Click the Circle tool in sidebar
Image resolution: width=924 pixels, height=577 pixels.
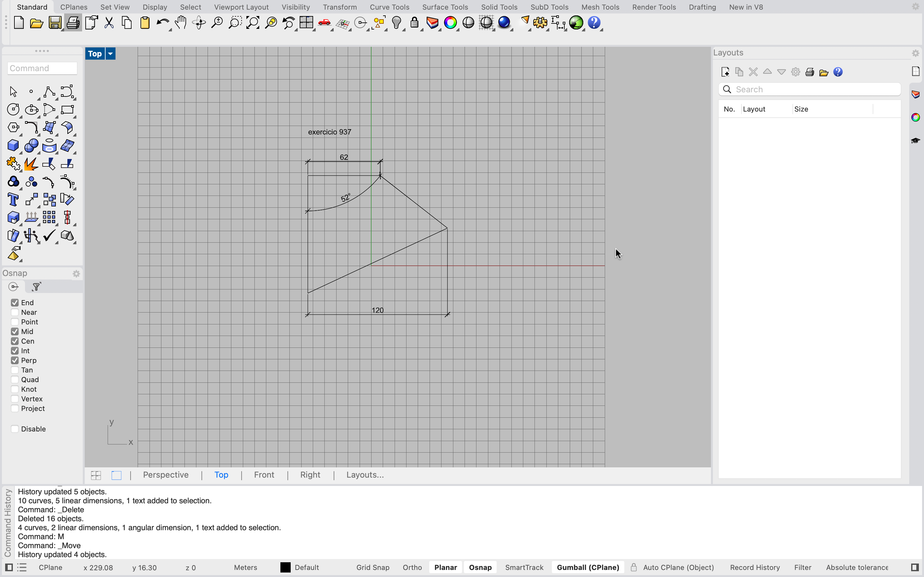point(13,110)
